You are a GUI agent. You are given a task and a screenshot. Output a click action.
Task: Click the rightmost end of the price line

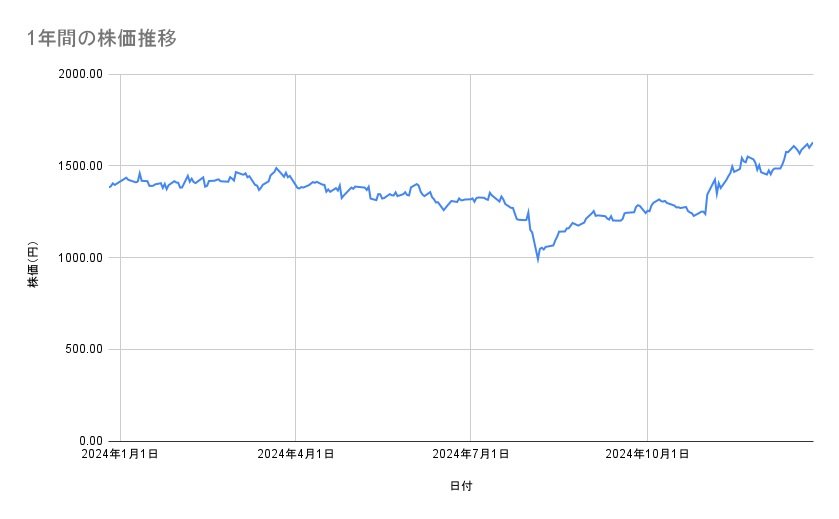pyautogui.click(x=812, y=143)
